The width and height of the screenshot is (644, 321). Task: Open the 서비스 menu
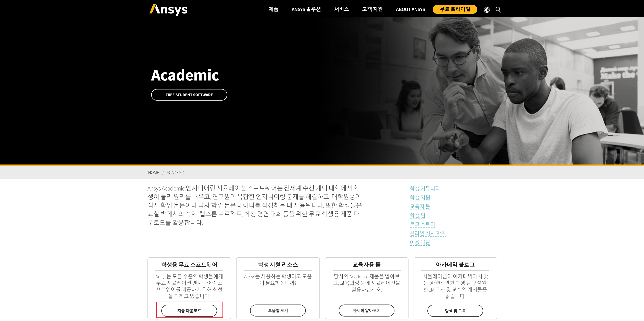pos(341,9)
